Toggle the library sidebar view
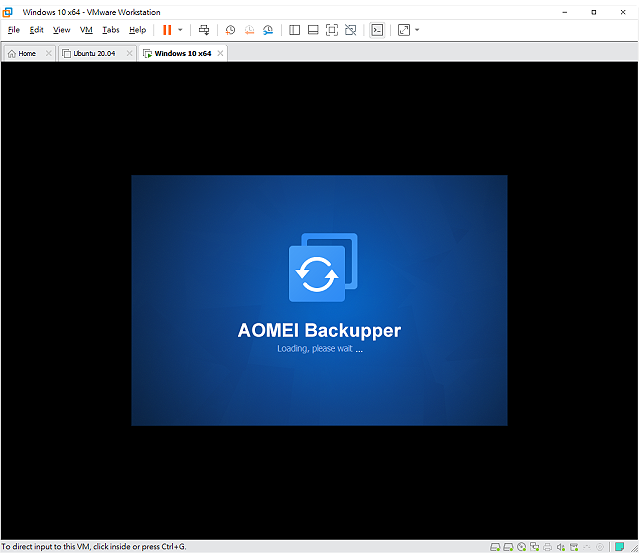This screenshot has width=643, height=554. tap(294, 30)
